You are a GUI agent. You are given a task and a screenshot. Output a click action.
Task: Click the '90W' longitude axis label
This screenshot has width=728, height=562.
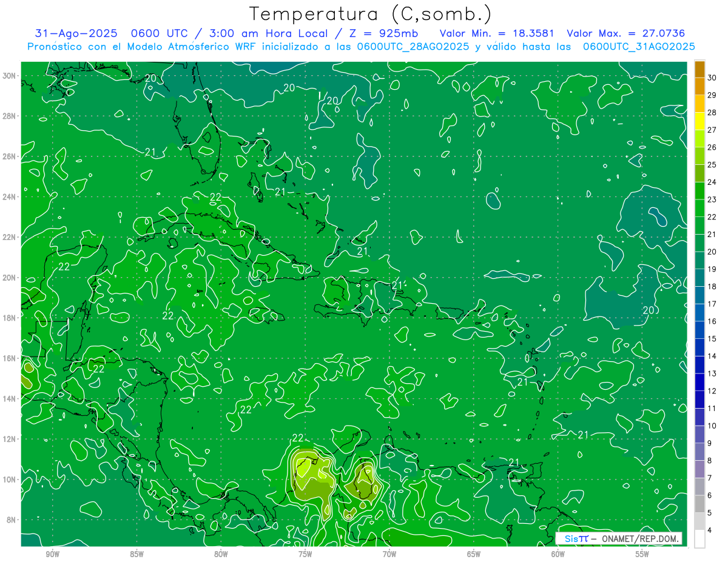click(52, 554)
